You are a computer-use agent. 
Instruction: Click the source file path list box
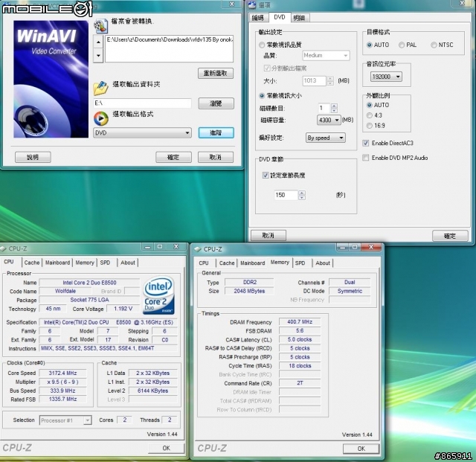pos(169,48)
